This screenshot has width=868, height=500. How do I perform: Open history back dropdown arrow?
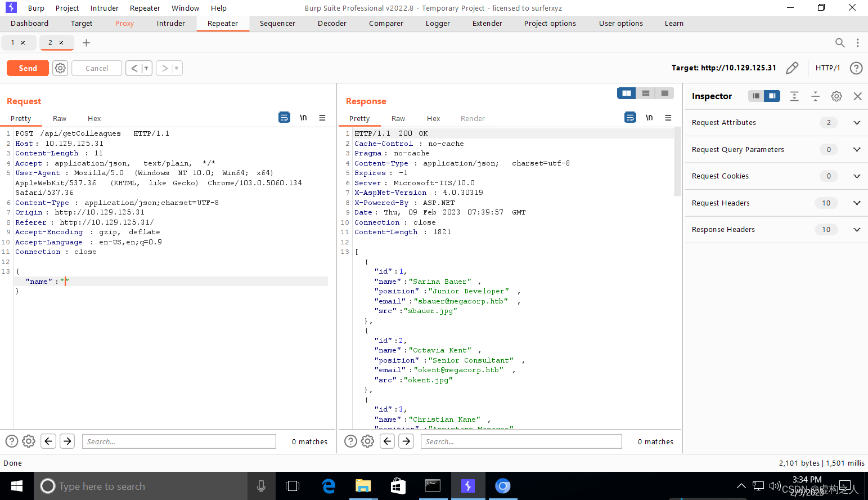tap(147, 68)
